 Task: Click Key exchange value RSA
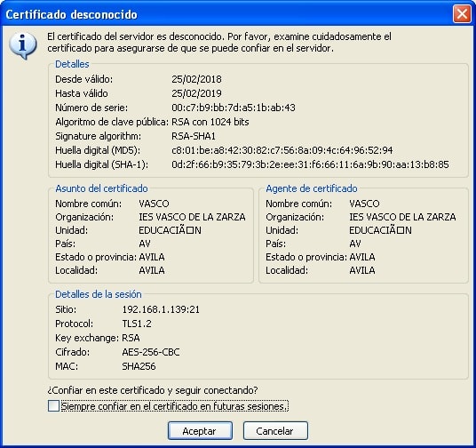pyautogui.click(x=131, y=338)
